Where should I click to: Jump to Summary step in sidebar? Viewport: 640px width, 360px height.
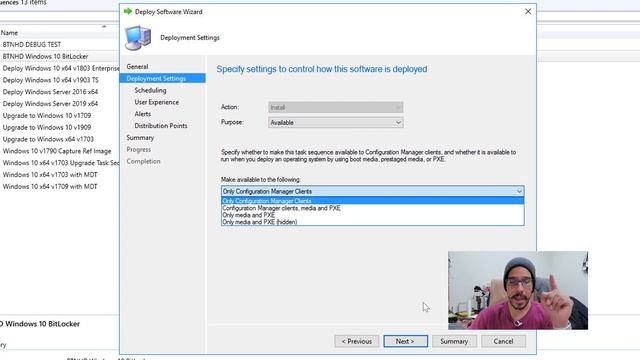click(140, 138)
